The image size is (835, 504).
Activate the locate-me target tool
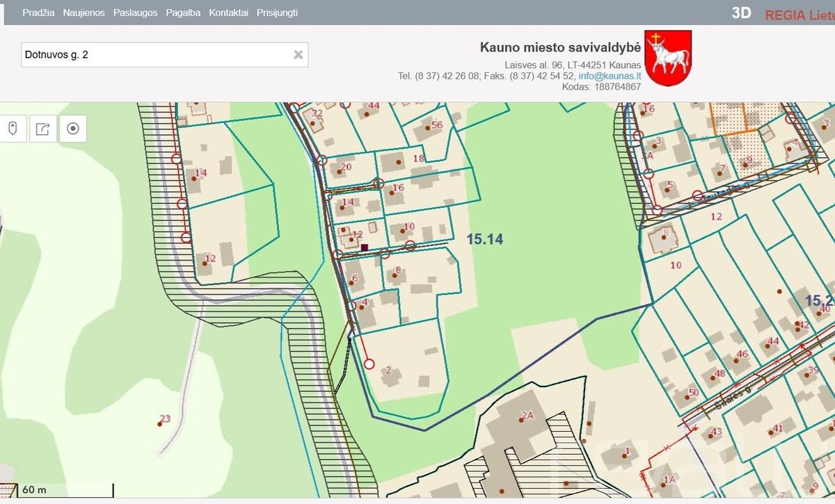tap(73, 129)
